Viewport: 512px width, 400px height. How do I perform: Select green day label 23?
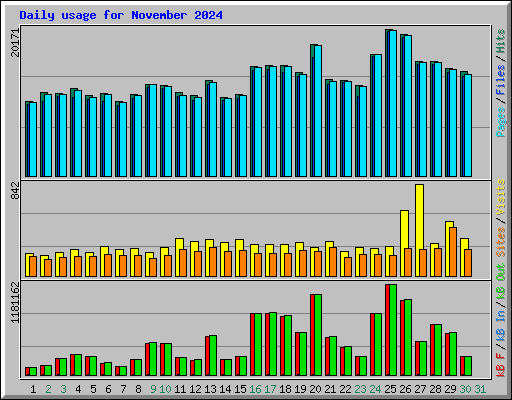click(x=360, y=389)
